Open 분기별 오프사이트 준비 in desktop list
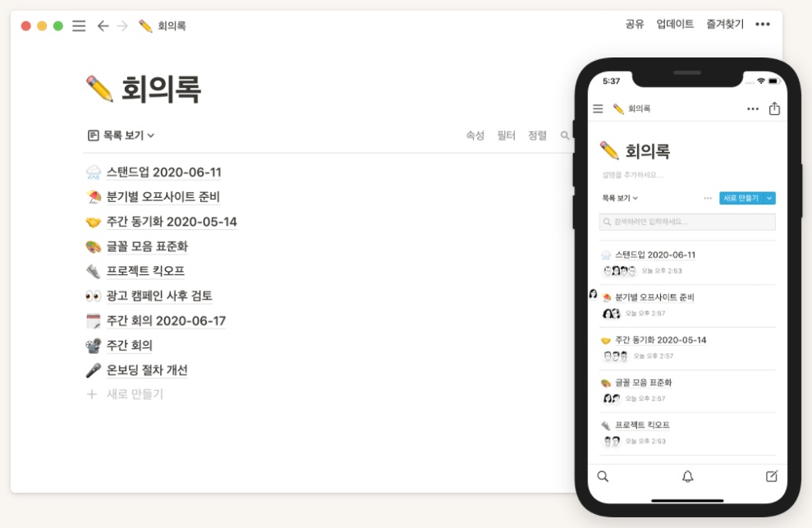This screenshot has width=812, height=528. [x=163, y=197]
